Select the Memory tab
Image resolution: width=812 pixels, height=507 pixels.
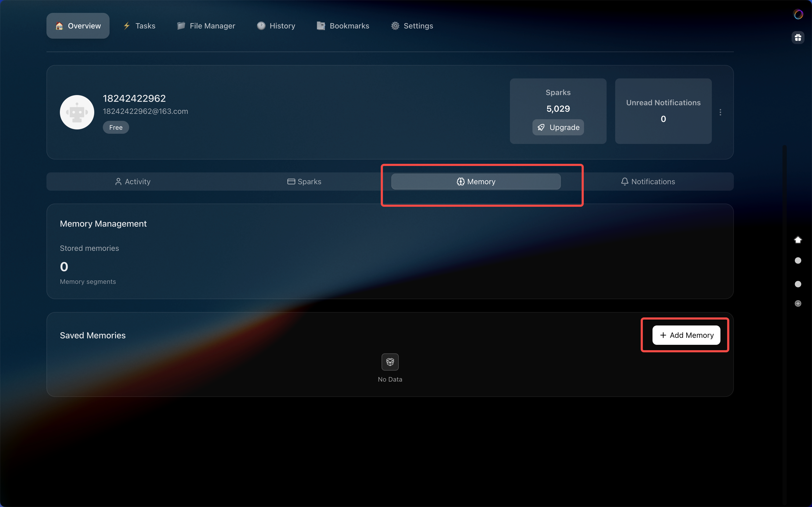tap(476, 182)
